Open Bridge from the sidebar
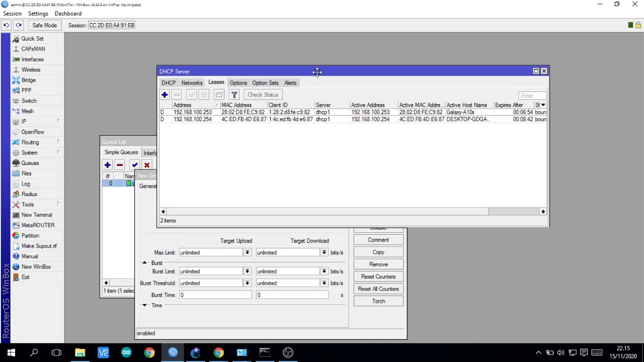Viewport: 644px width, 362px height. (28, 80)
